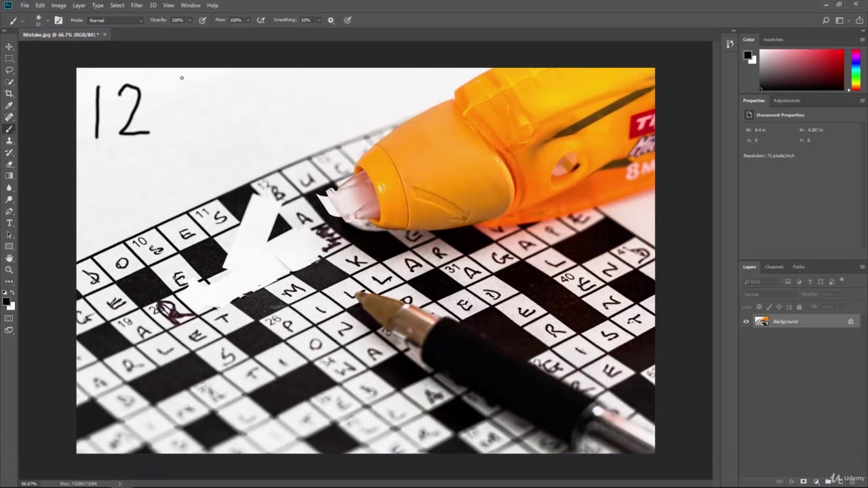Open the Edit Toolbar three-dots button
868x488 pixels.
(x=9, y=281)
